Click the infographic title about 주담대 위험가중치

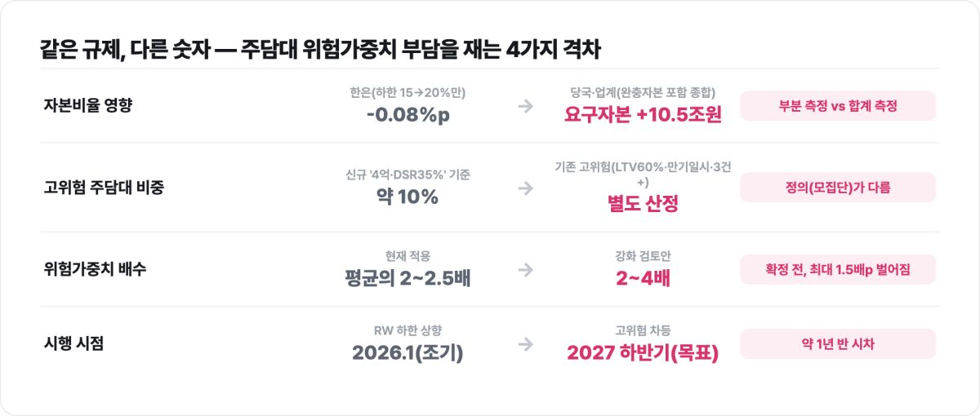coord(320,49)
